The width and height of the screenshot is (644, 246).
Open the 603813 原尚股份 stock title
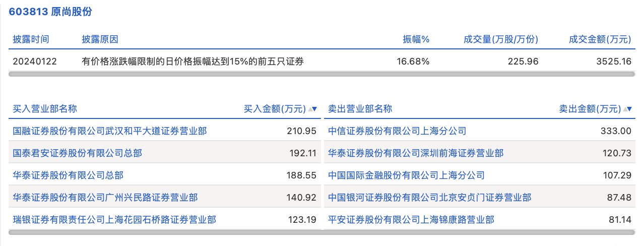coord(50,12)
